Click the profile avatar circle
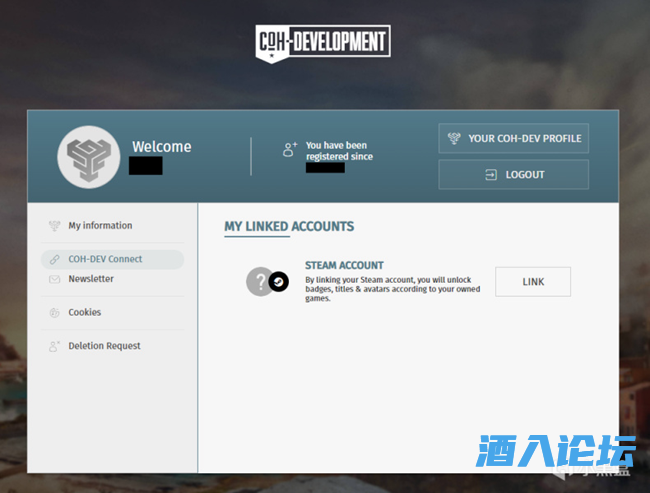 tap(89, 157)
